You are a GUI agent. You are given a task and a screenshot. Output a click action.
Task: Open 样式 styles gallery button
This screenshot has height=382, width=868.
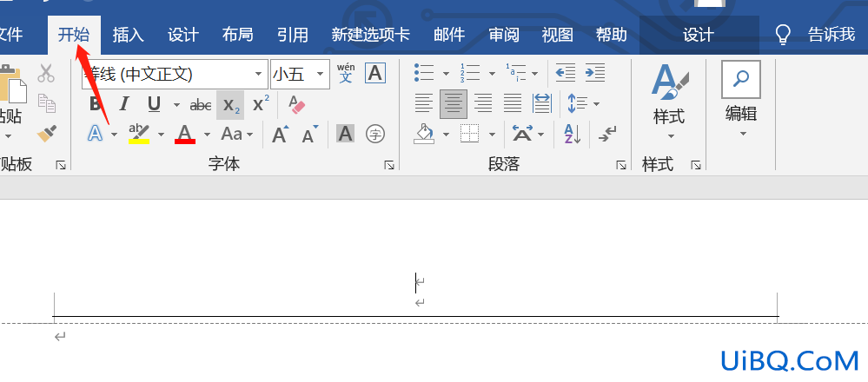(669, 102)
